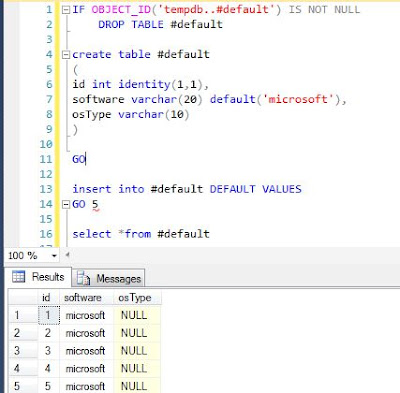The image size is (400, 393).
Task: Select row header 3 in results grid
Action: (x=23, y=350)
